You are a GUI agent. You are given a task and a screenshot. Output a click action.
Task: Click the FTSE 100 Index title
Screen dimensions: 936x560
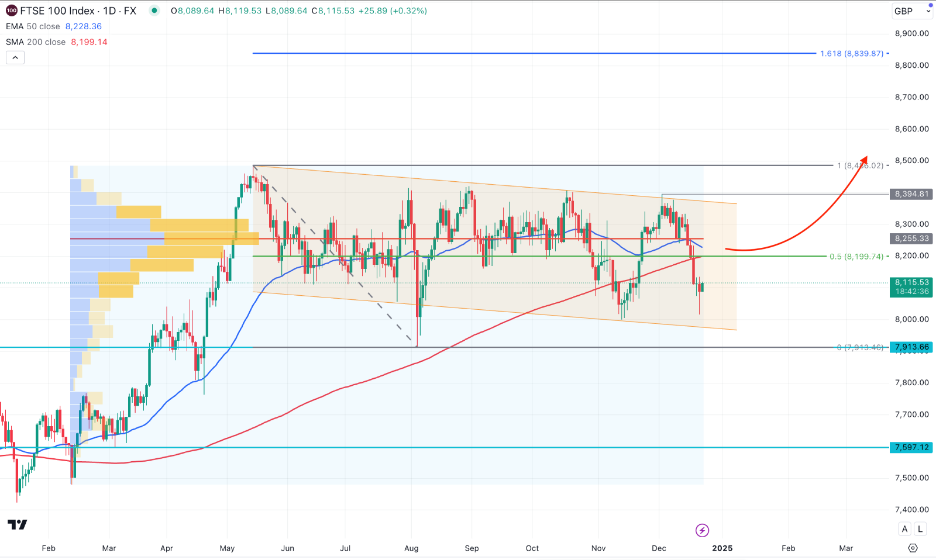click(x=57, y=11)
